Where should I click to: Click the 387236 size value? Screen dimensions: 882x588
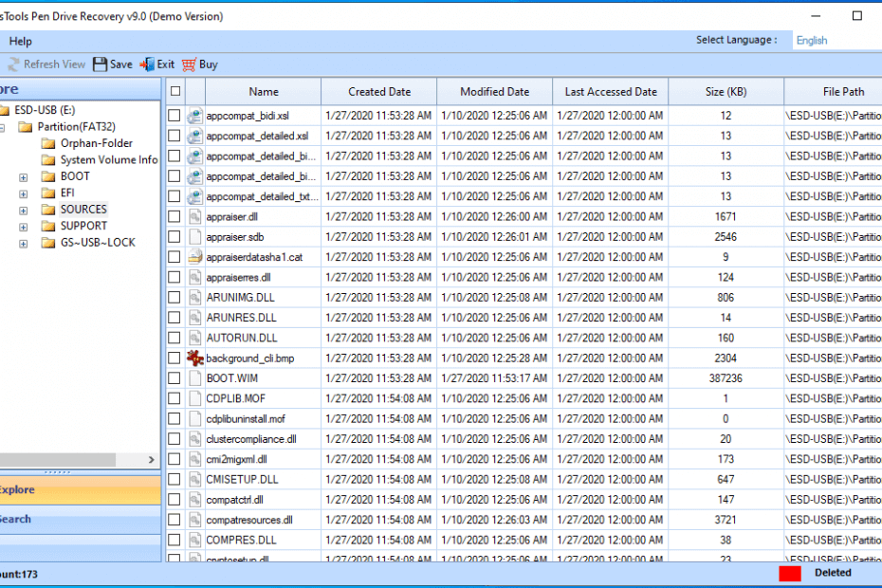pyautogui.click(x=726, y=378)
